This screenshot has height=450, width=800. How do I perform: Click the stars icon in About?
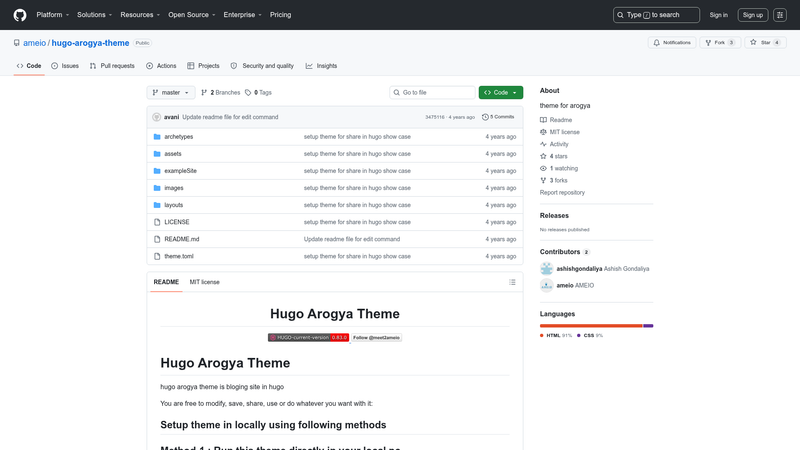(543, 156)
